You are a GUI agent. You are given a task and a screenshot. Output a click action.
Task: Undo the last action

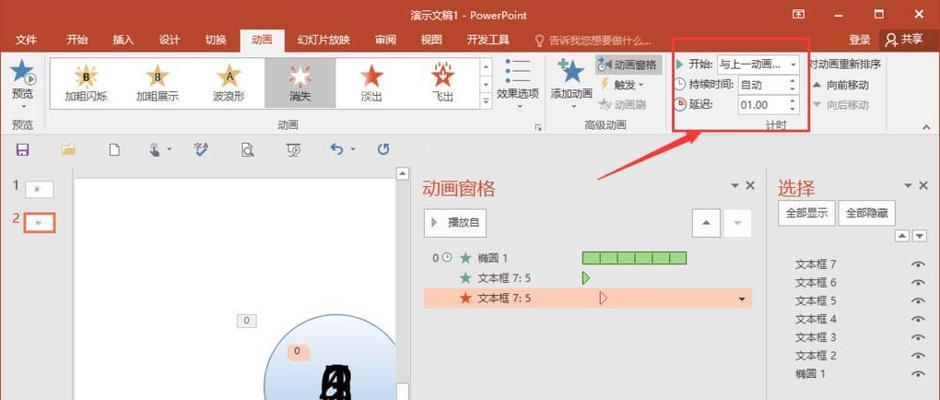[338, 149]
